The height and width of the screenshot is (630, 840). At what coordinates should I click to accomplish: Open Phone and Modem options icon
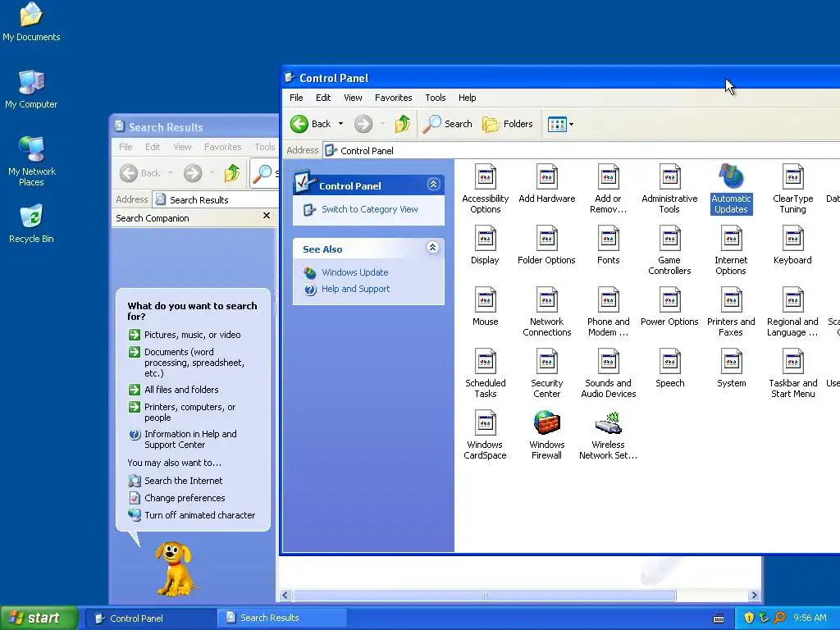pyautogui.click(x=608, y=312)
